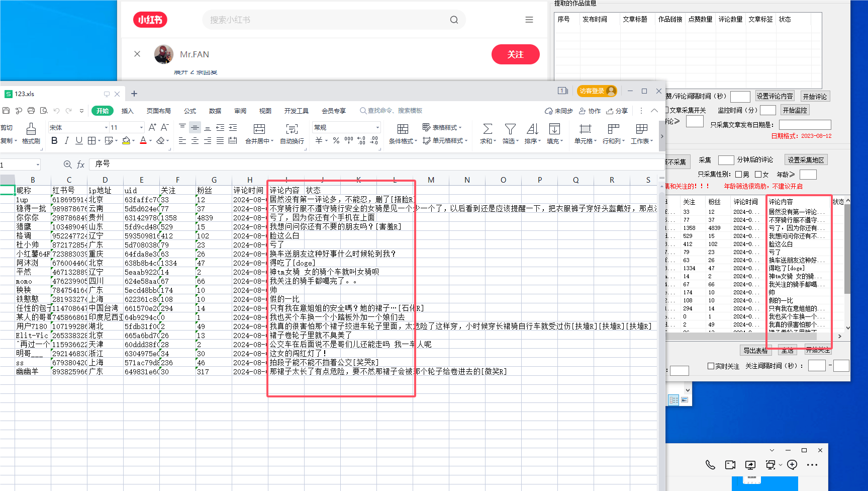
Task: Check the 实时关注 checkbox
Action: pyautogui.click(x=710, y=367)
